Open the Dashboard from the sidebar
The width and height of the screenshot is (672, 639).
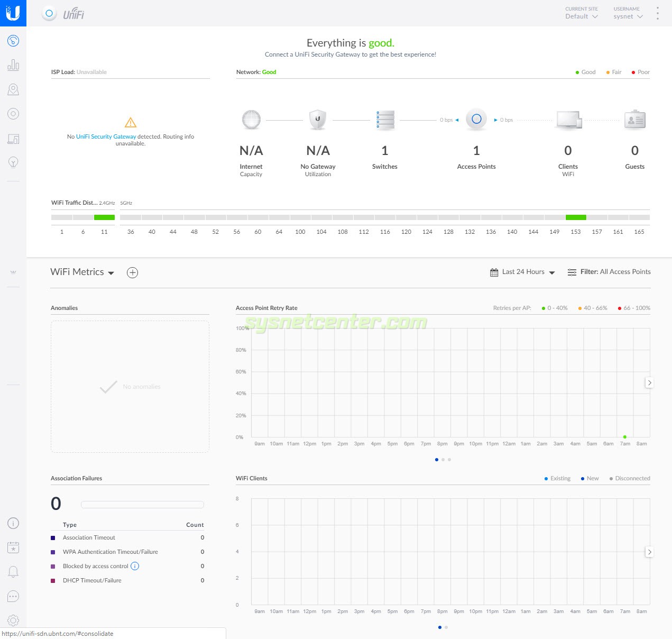13,41
